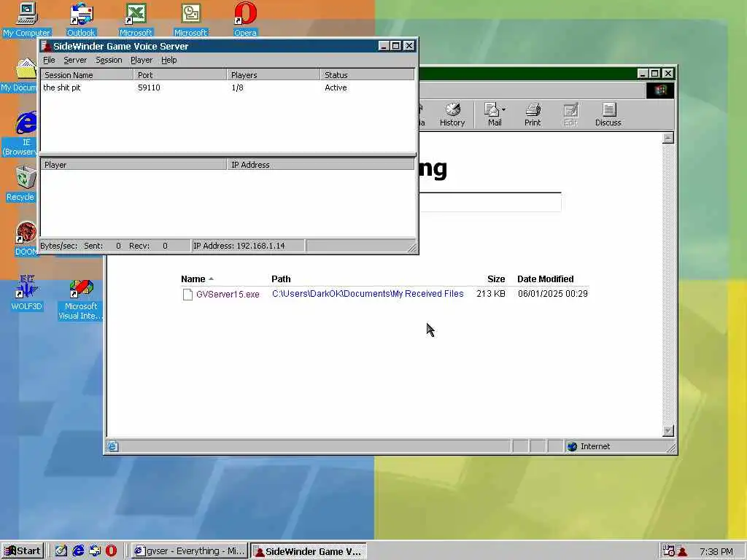Click the port value 59110
The width and height of the screenshot is (747, 560).
(149, 87)
